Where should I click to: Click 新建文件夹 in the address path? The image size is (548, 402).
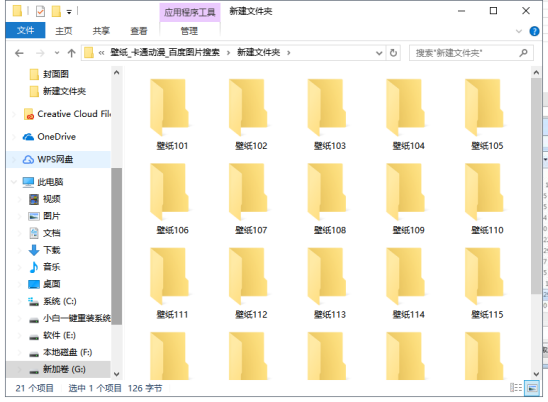pos(259,52)
